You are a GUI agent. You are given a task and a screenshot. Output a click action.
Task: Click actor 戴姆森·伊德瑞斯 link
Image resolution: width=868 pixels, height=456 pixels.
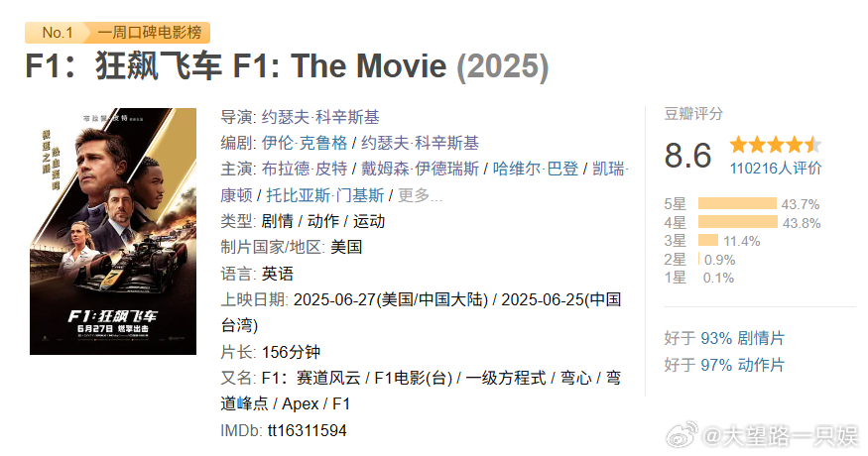pyautogui.click(x=421, y=169)
